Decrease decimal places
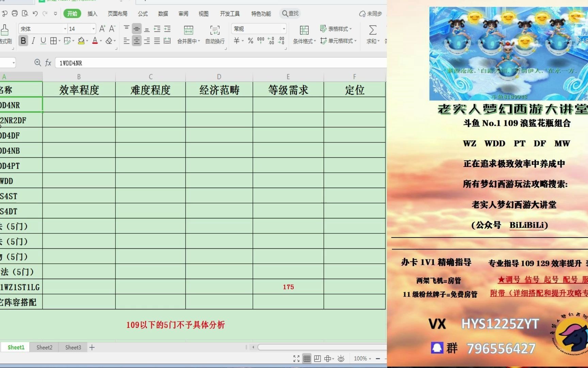Viewport: 588px width, 368px height. pos(281,41)
